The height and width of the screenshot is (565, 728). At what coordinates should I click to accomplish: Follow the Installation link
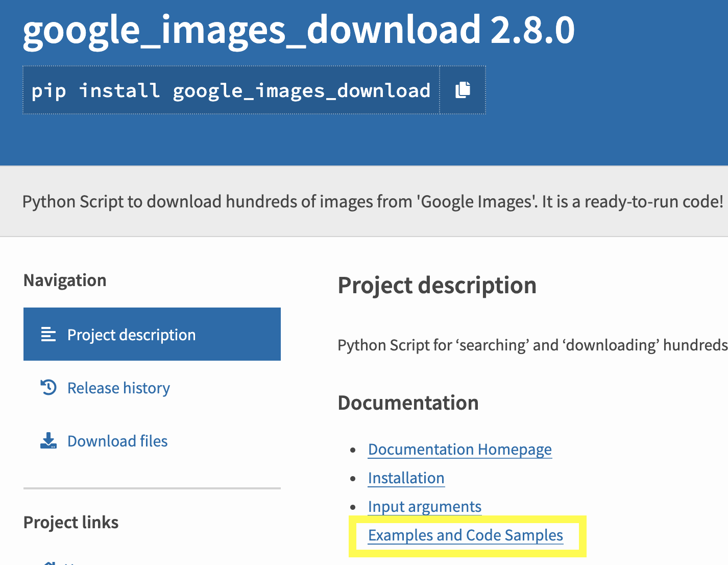pos(406,478)
